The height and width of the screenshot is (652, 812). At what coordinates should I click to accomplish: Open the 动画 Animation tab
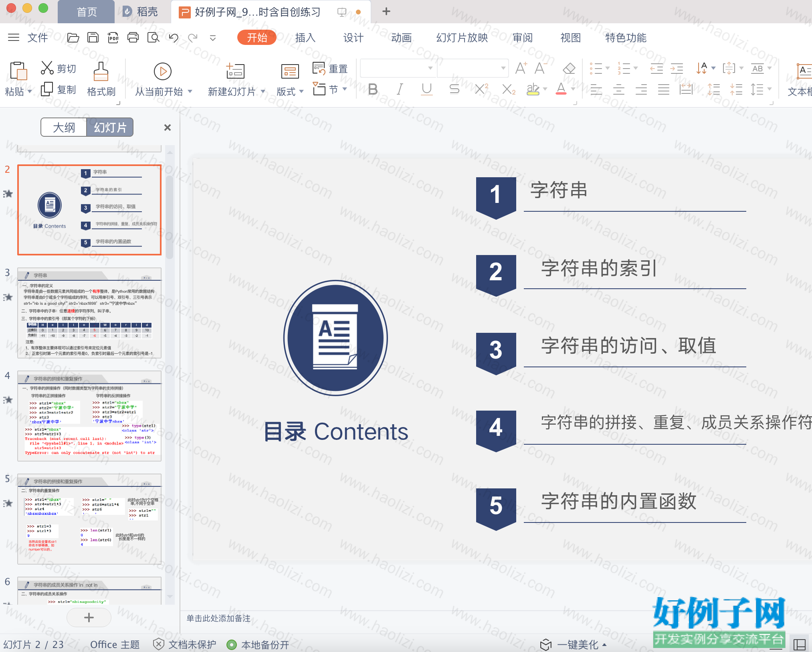pos(402,38)
